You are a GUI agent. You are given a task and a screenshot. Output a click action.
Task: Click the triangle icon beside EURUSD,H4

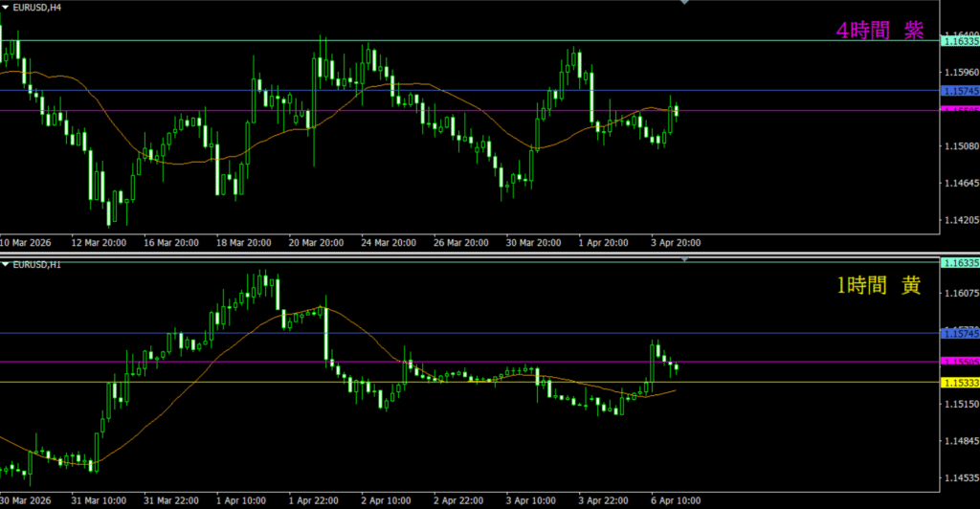(6, 9)
